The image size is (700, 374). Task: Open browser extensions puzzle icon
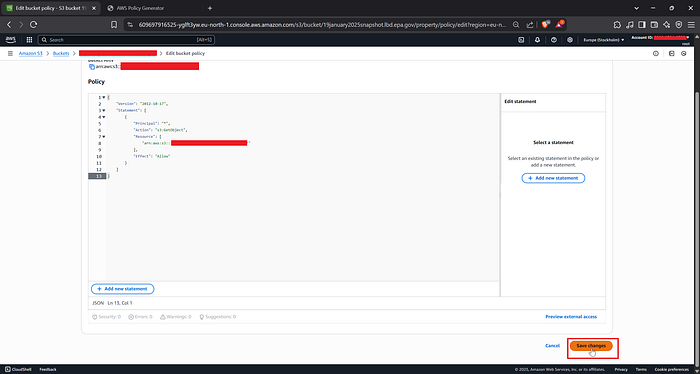[x=617, y=25]
